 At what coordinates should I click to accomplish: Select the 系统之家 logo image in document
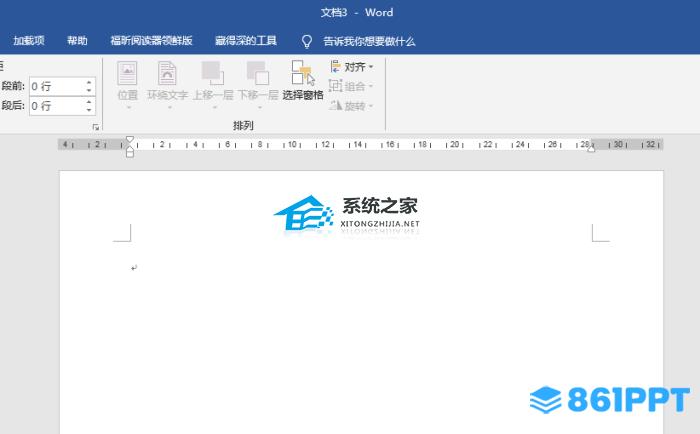click(x=347, y=215)
